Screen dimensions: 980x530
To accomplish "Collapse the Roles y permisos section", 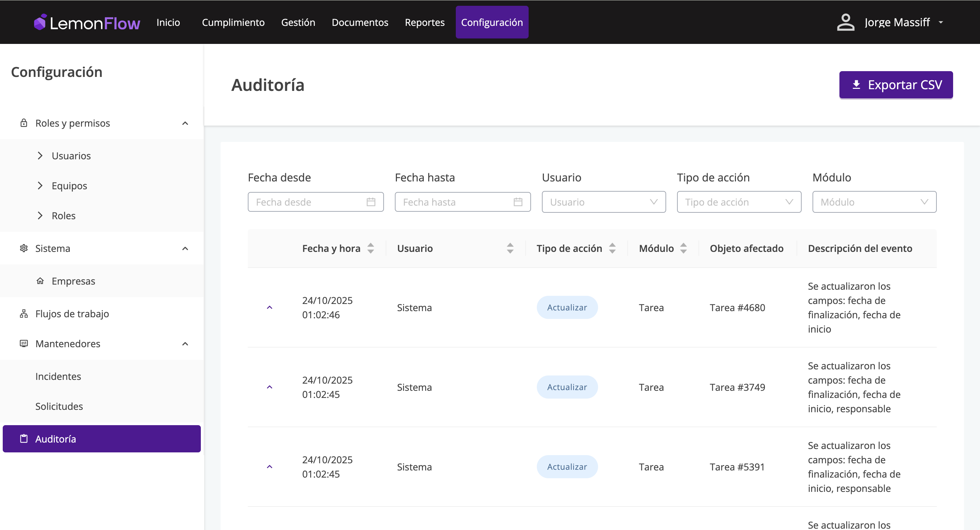I will click(185, 123).
